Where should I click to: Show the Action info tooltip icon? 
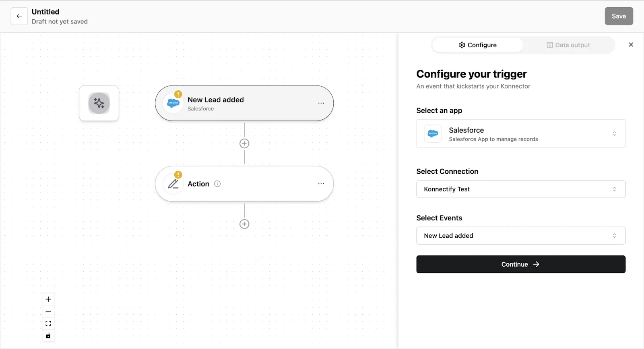click(217, 184)
